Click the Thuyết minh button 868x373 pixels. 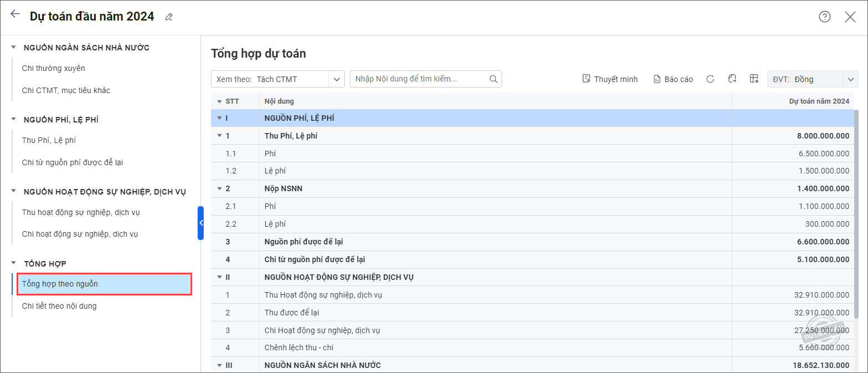(610, 79)
